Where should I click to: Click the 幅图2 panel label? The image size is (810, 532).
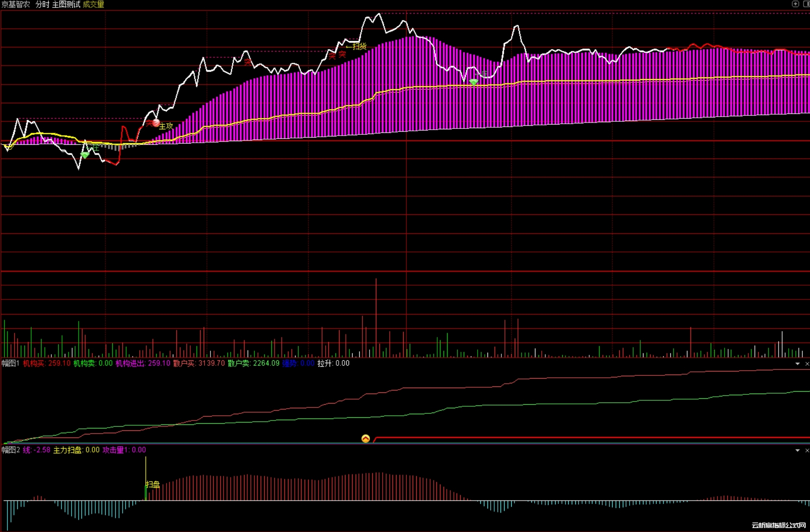(10, 450)
